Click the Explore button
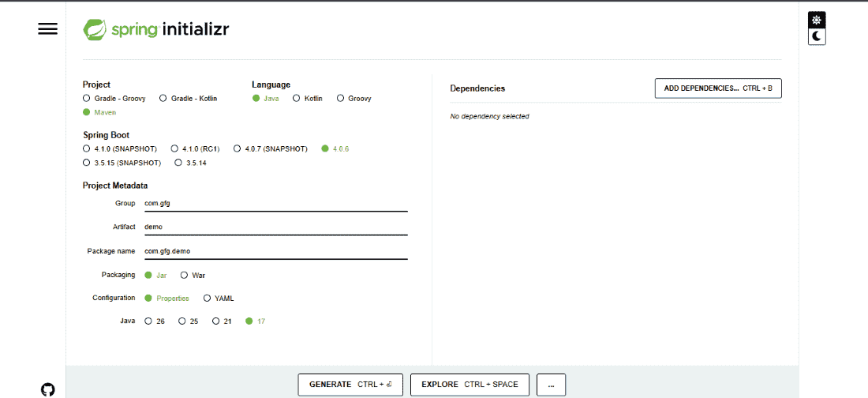 (470, 384)
